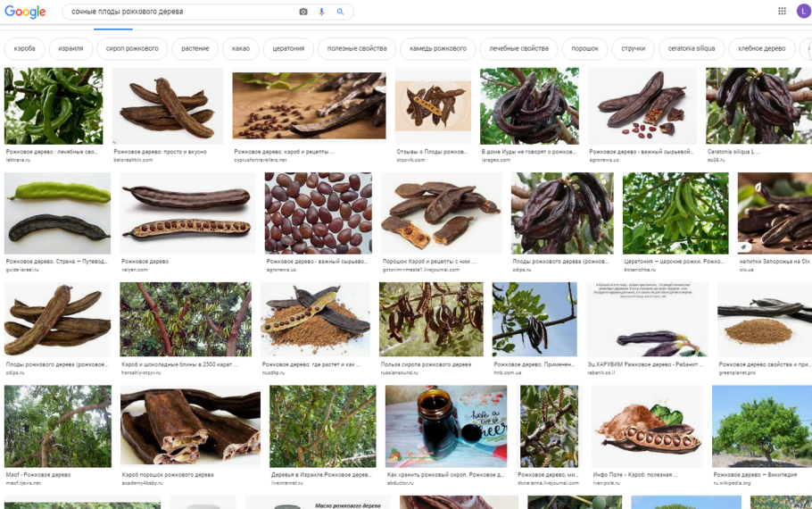Image resolution: width=812 pixels, height=509 pixels.
Task: Select the 'сироп рожкового' filter chip
Action: (132, 48)
